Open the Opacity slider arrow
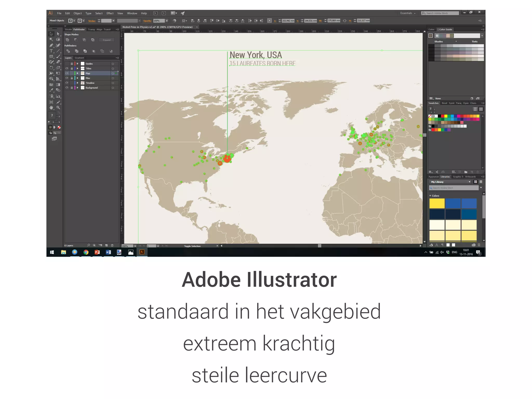The width and height of the screenshot is (532, 399). click(x=167, y=21)
